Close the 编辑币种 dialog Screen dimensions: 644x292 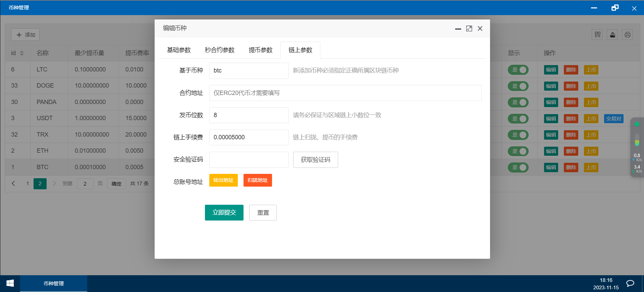(x=480, y=29)
